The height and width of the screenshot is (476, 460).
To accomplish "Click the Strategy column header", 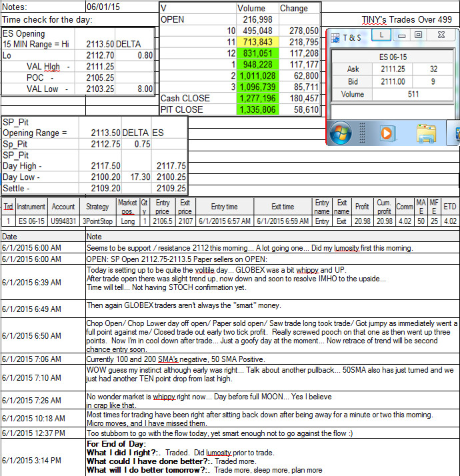I will coord(97,207).
